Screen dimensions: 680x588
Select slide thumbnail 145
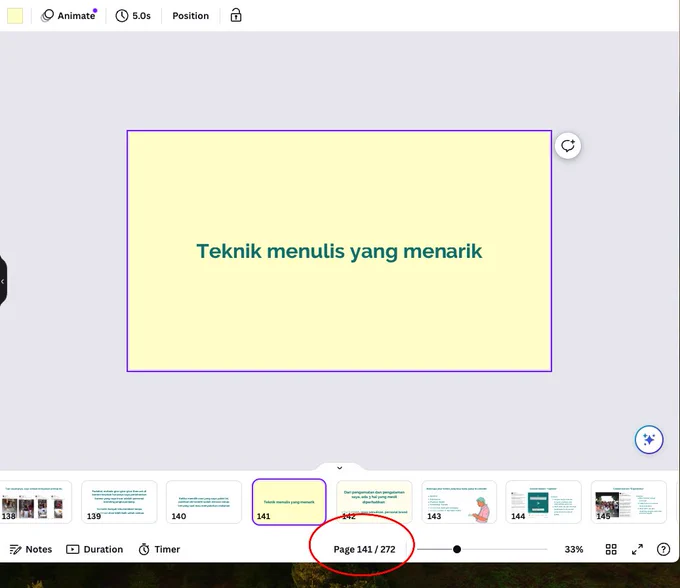tap(628, 502)
